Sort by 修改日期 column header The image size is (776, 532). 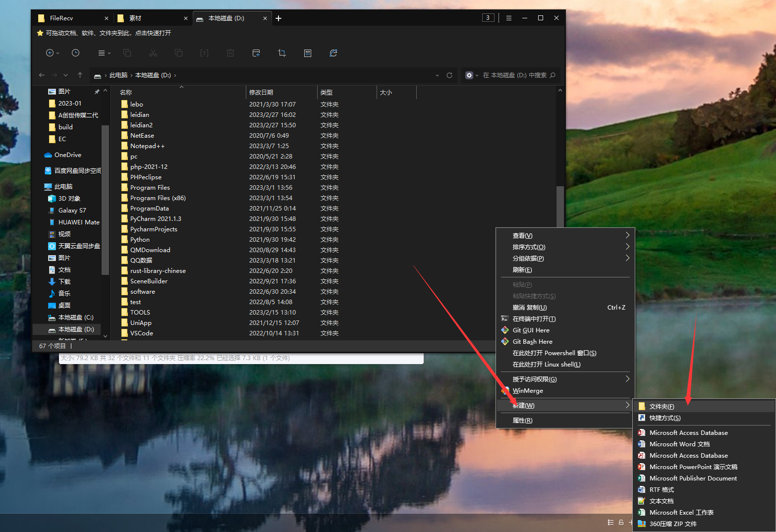(x=281, y=93)
